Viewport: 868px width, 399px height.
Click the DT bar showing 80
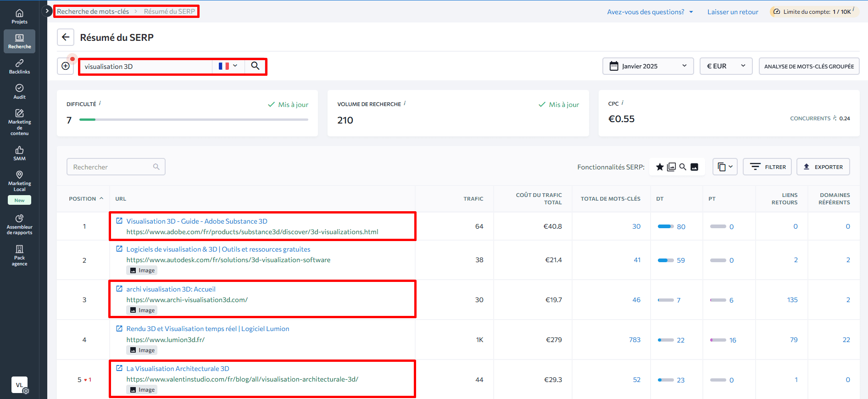[665, 226]
